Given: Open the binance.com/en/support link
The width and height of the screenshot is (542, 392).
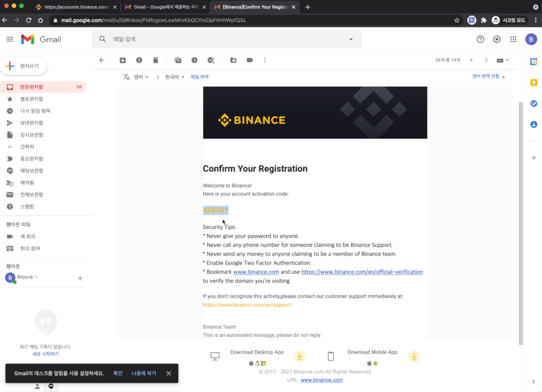Looking at the screenshot, I should 247,305.
